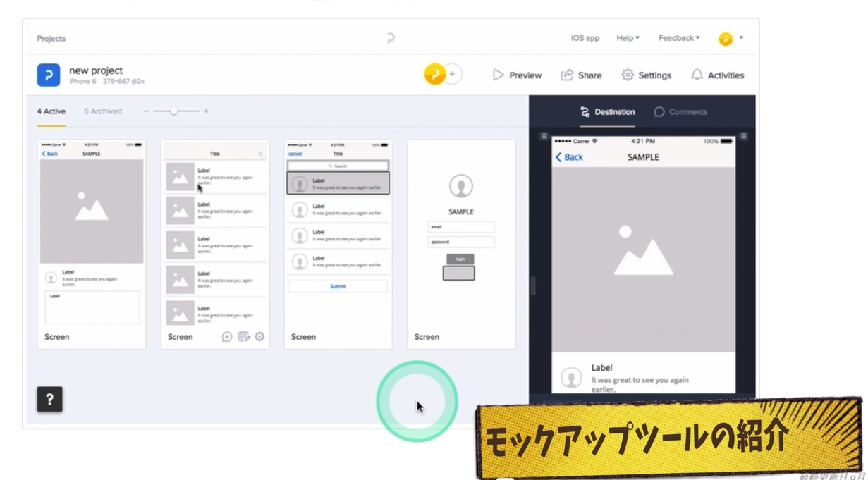Go to Projects in the header
Viewport: 868px width, 480px height.
pyautogui.click(x=51, y=39)
